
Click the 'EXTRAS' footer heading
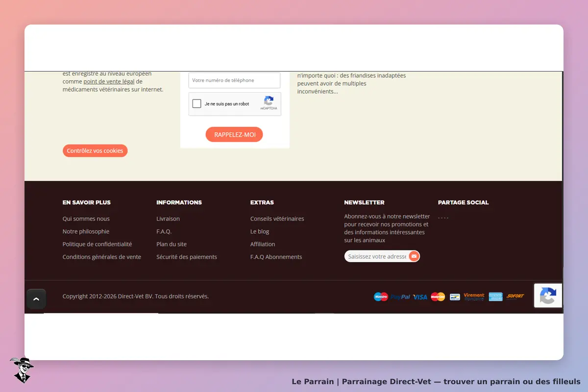(262, 202)
